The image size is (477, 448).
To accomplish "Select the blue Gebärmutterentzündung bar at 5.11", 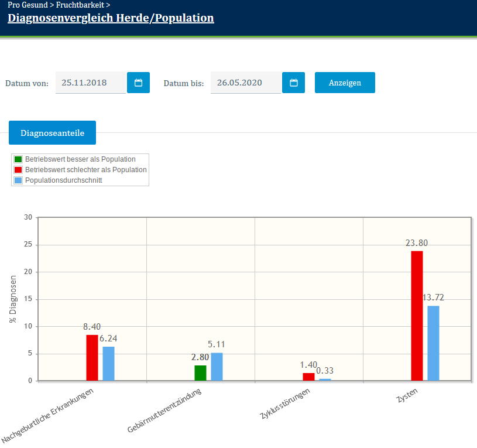I will pyautogui.click(x=217, y=367).
